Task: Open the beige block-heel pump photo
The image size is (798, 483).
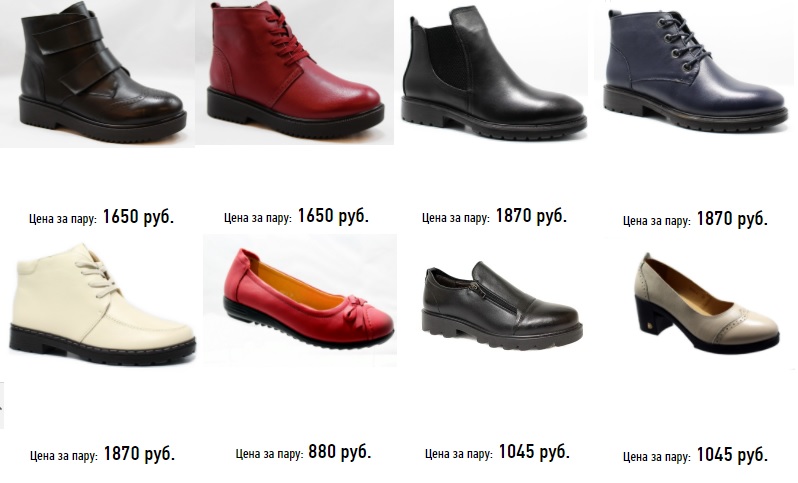Action: click(x=706, y=303)
